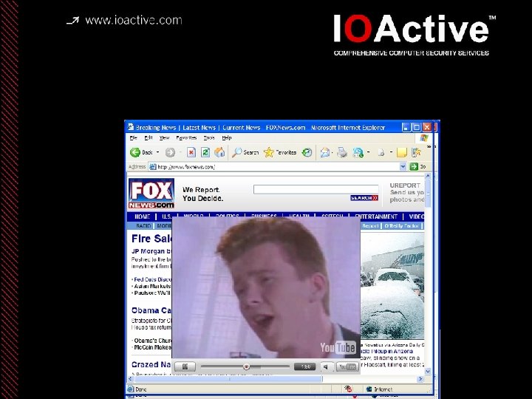532x399 pixels.
Task: Open the ENTERTAINMENT navigation tab
Action: pos(376,216)
